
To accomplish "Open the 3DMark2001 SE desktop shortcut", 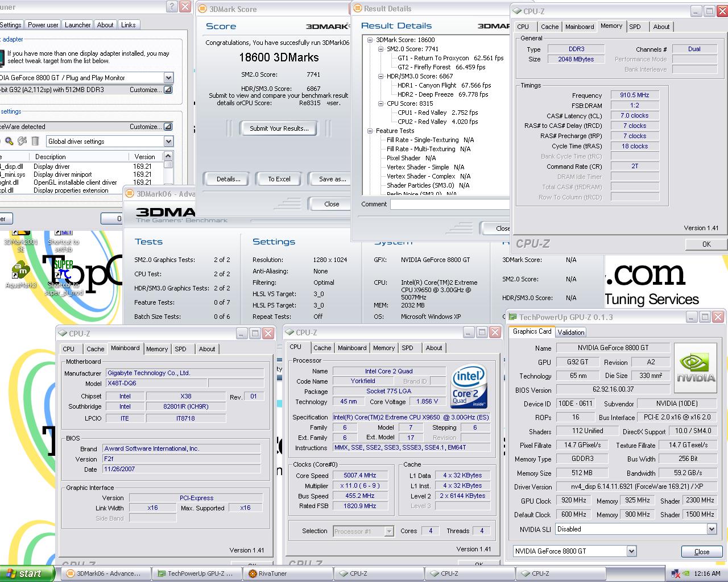I will [20, 241].
